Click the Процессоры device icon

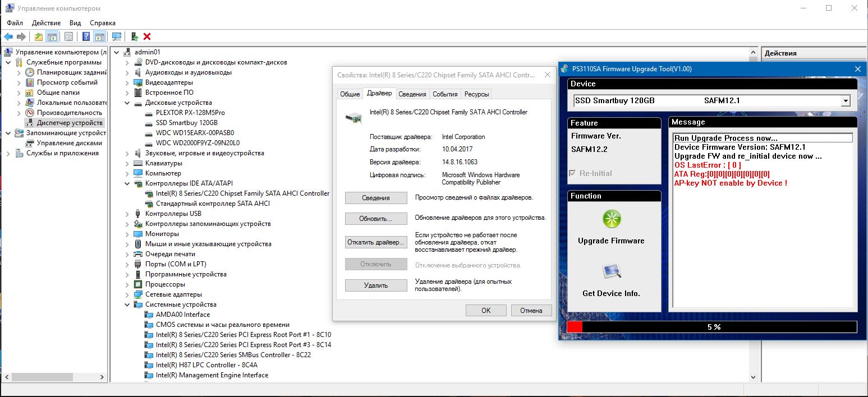(138, 284)
